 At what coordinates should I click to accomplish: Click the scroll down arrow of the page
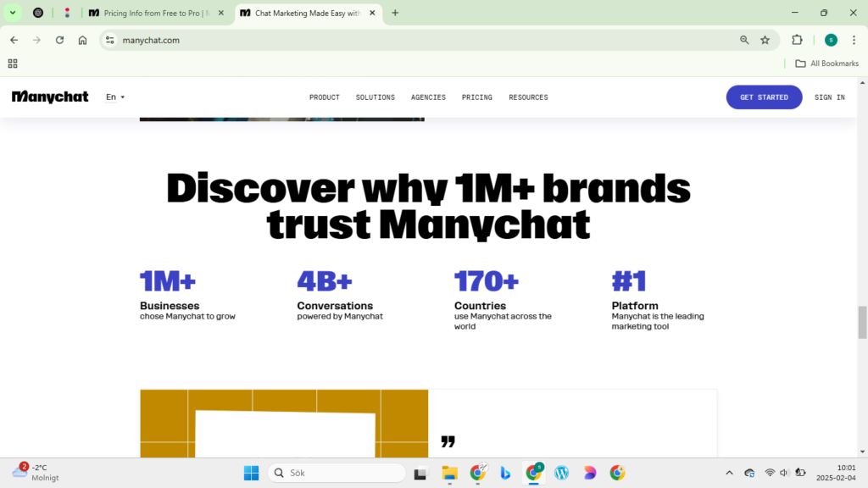click(x=862, y=452)
